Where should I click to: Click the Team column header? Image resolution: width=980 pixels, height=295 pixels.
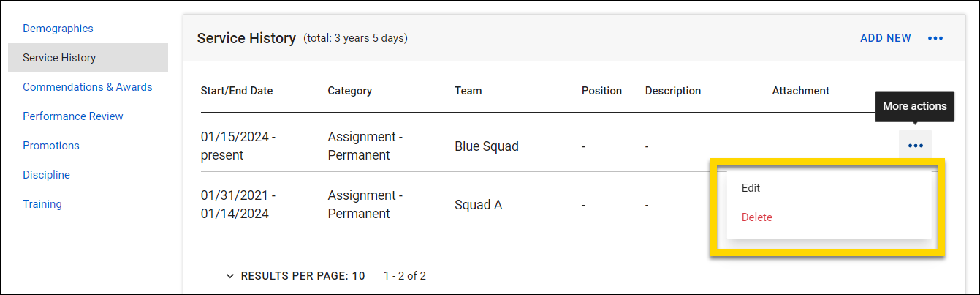(468, 91)
